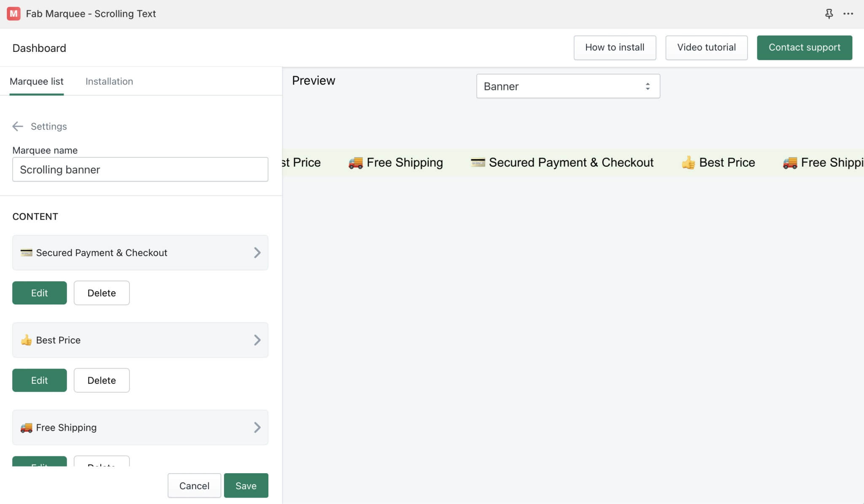Click the thumbs-up icon on Best Price item
Image resolution: width=864 pixels, height=504 pixels.
[x=26, y=340]
